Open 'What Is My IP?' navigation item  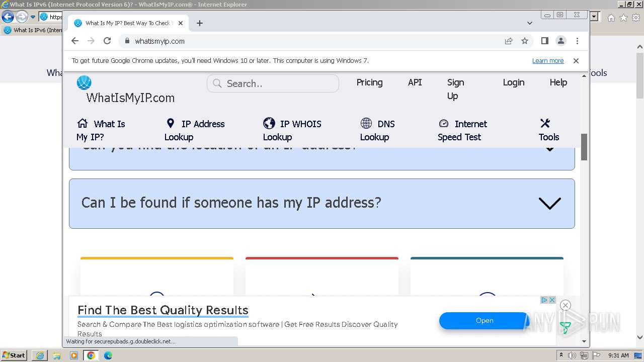click(101, 130)
